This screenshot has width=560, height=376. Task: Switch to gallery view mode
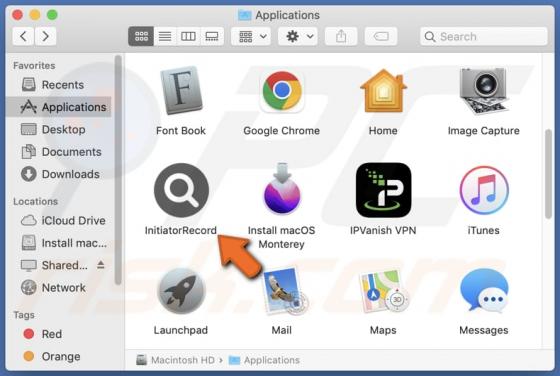click(x=212, y=36)
